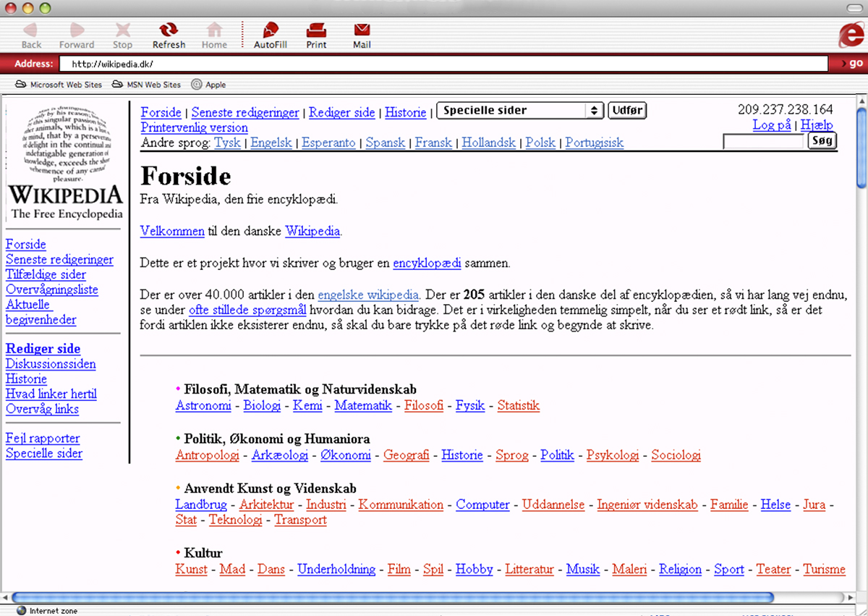The width and height of the screenshot is (868, 616).
Task: Click Fejl rapporter in the sidebar
Action: (43, 438)
